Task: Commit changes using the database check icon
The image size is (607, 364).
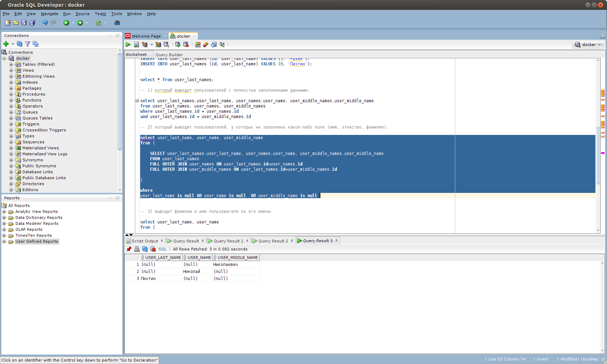Action: (178, 45)
